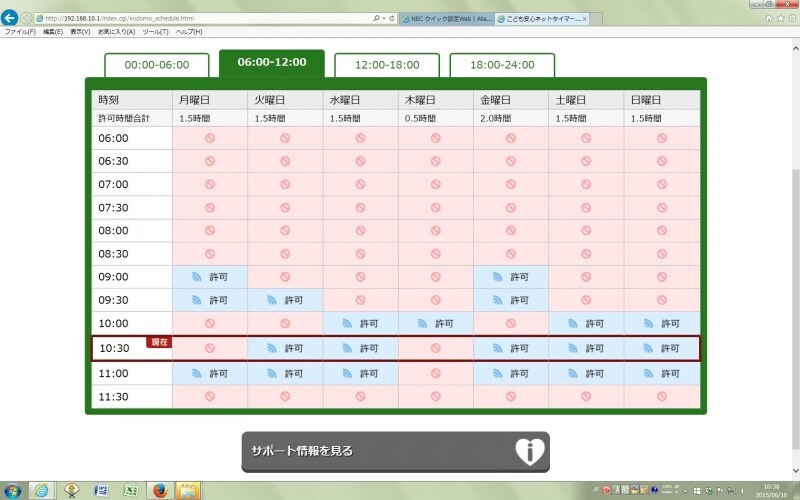Click the 現在 current-time badge

click(159, 342)
